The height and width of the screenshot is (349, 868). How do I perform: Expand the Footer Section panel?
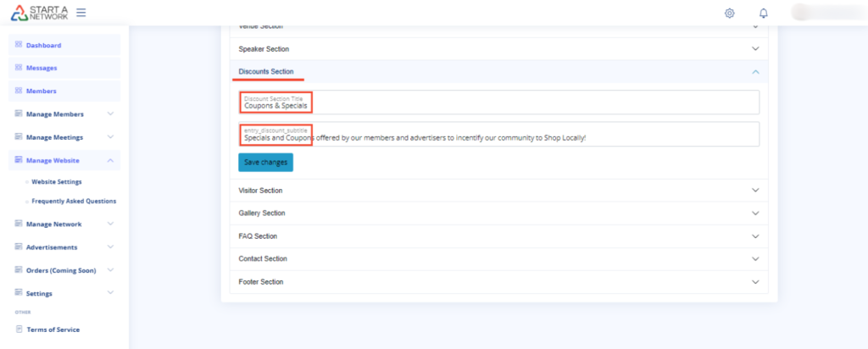(x=755, y=281)
